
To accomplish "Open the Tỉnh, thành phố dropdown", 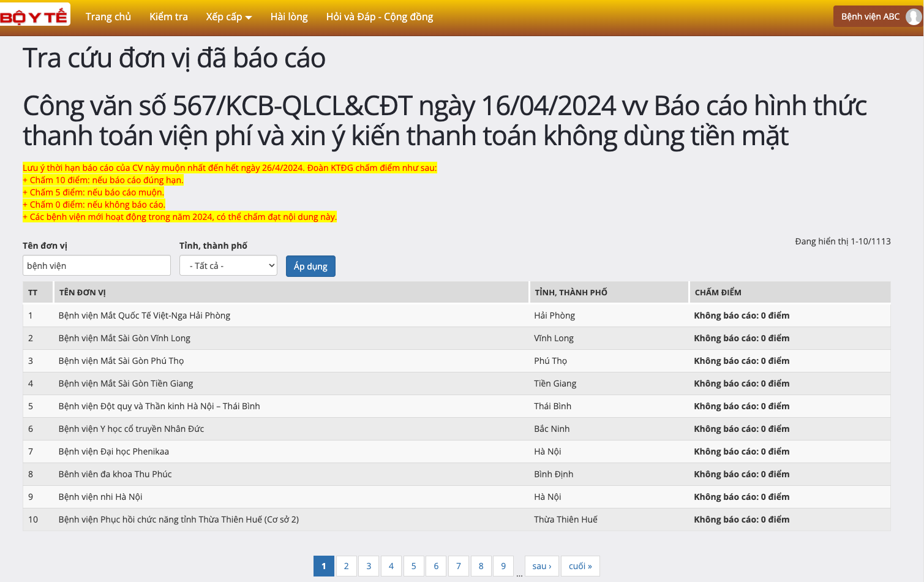I will (228, 266).
